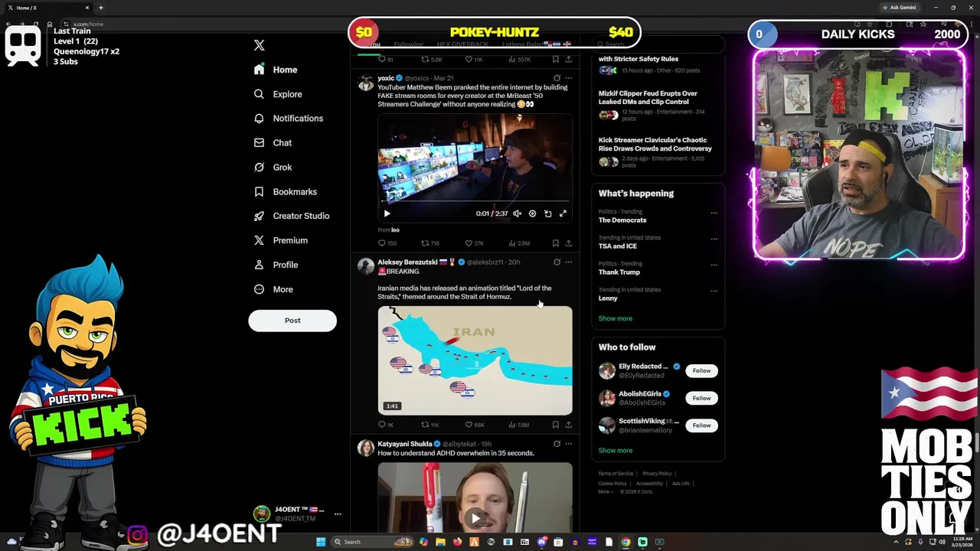Open Explore from the sidebar
The height and width of the screenshot is (551, 980).
tap(278, 94)
